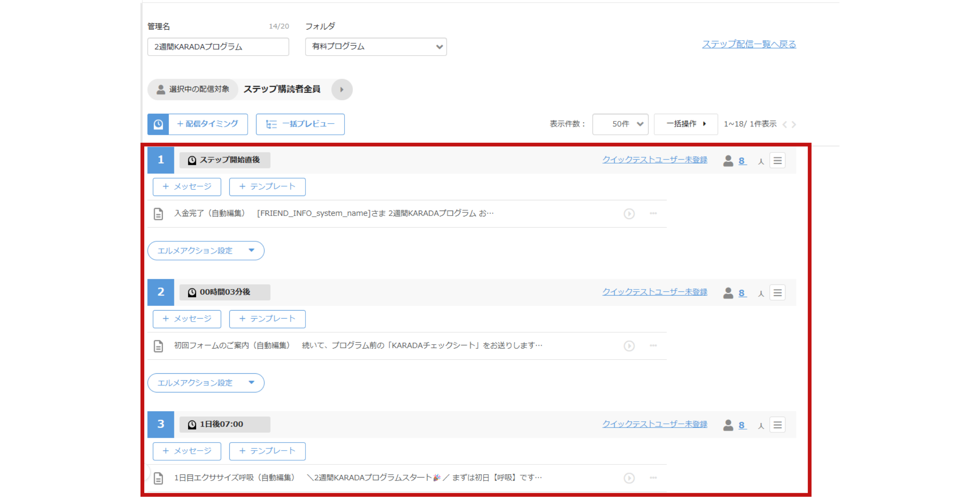This screenshot has height=497, width=980.
Task: Open the three-dot menu on 初回フォームのご案内 message
Action: [653, 345]
